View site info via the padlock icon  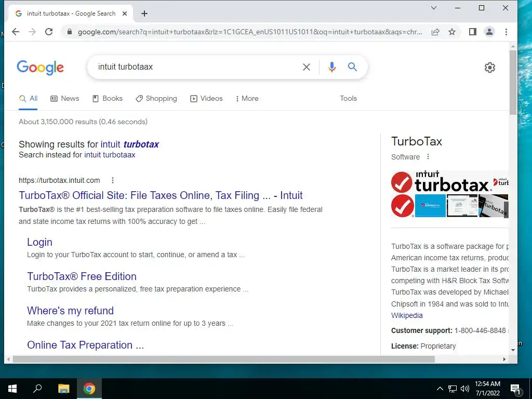pyautogui.click(x=70, y=32)
